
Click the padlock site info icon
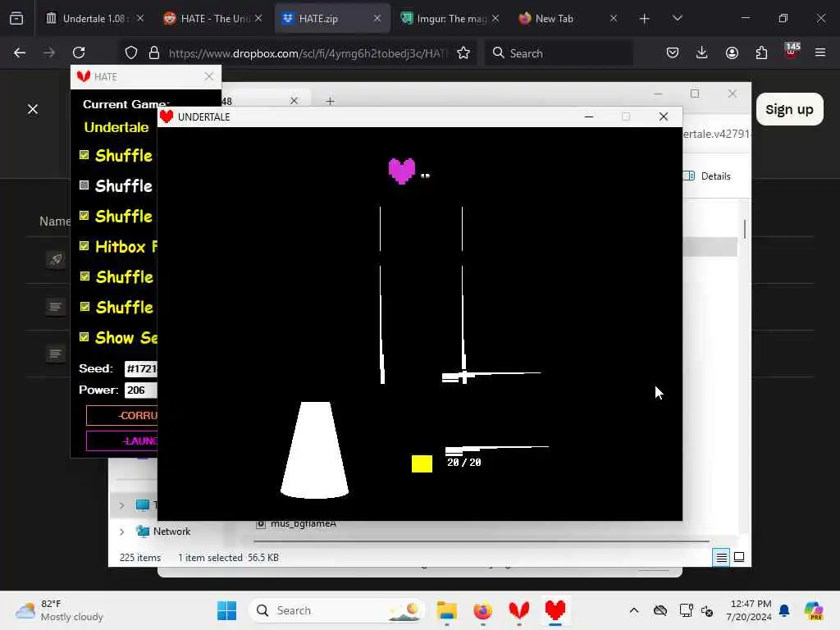click(x=154, y=52)
